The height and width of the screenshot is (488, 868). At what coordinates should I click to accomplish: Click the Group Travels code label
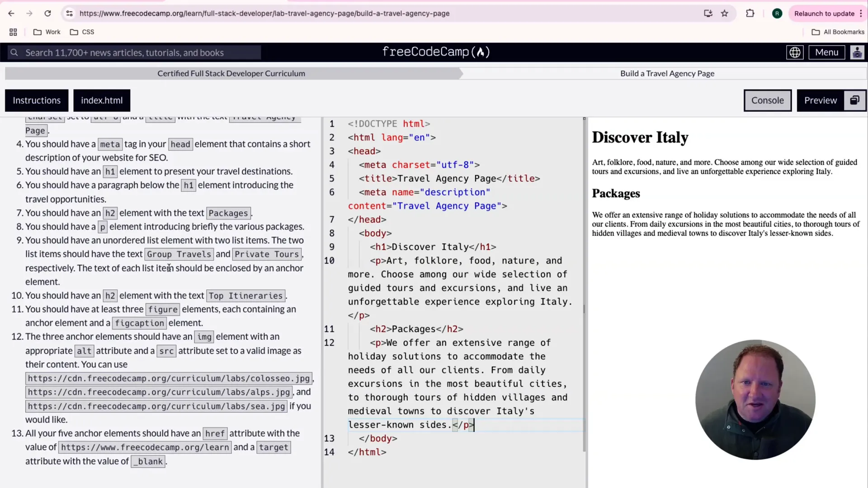coord(179,254)
